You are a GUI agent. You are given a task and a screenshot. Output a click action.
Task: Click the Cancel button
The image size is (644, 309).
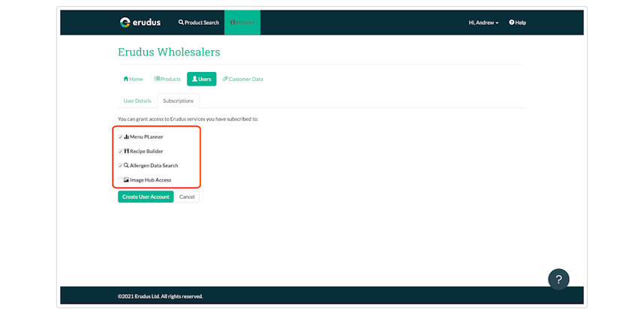click(187, 197)
